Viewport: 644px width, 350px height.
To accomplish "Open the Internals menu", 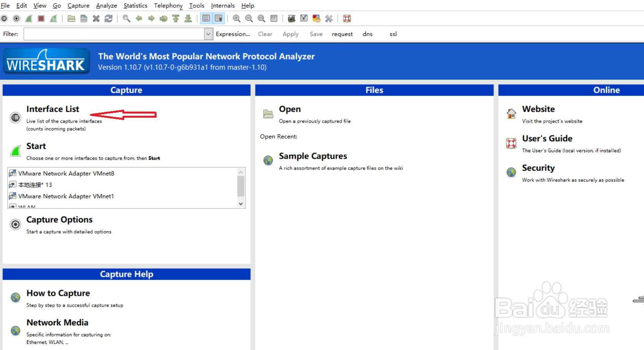I will click(223, 5).
